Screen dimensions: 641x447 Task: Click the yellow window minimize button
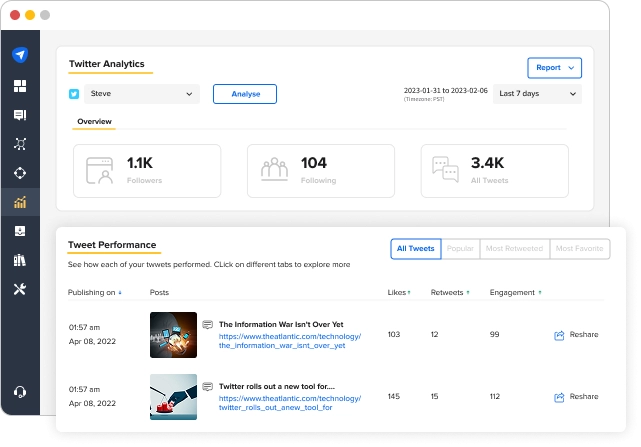[30, 15]
